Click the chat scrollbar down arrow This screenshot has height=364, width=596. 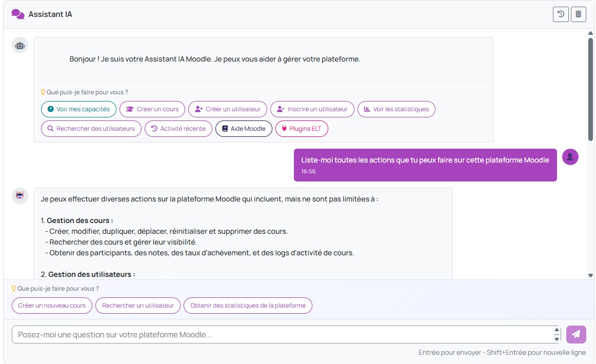point(590,275)
